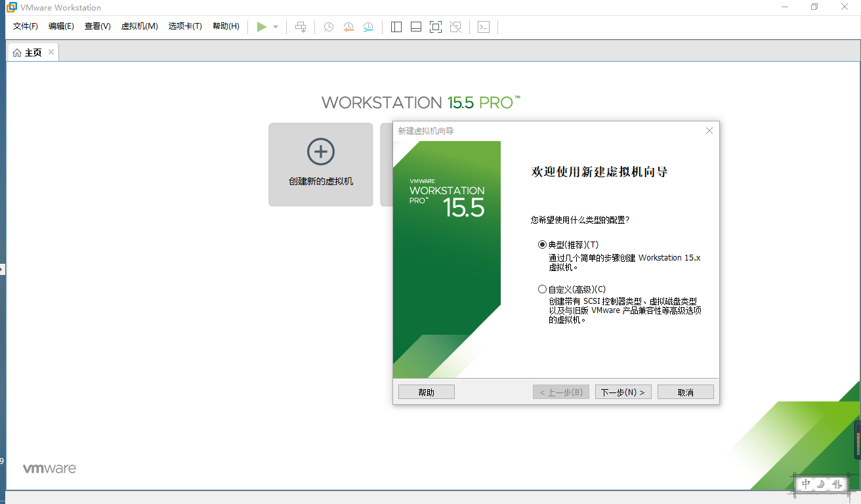861x504 pixels.
Task: Click the left edge panel expander arrow
Action: click(2, 269)
